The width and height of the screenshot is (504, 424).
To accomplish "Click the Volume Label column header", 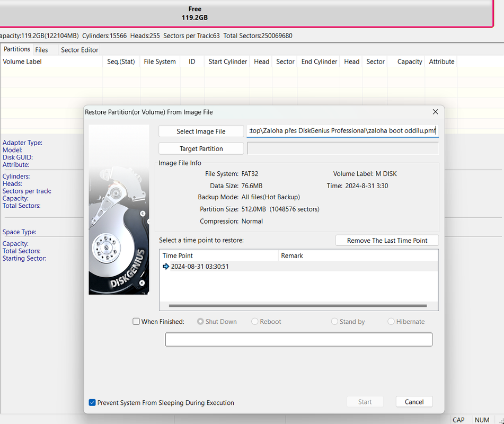I will [x=51, y=61].
